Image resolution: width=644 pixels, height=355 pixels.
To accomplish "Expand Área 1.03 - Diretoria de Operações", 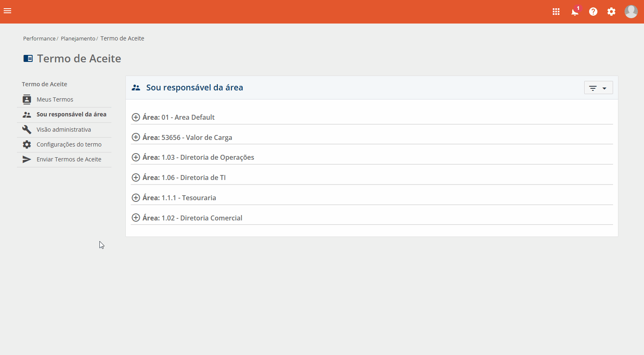I will coord(136,157).
